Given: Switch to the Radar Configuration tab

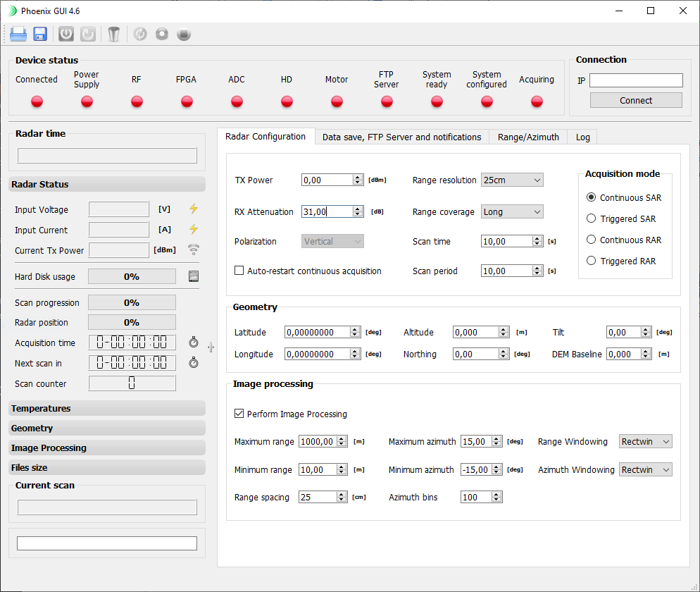Looking at the screenshot, I should (x=265, y=136).
